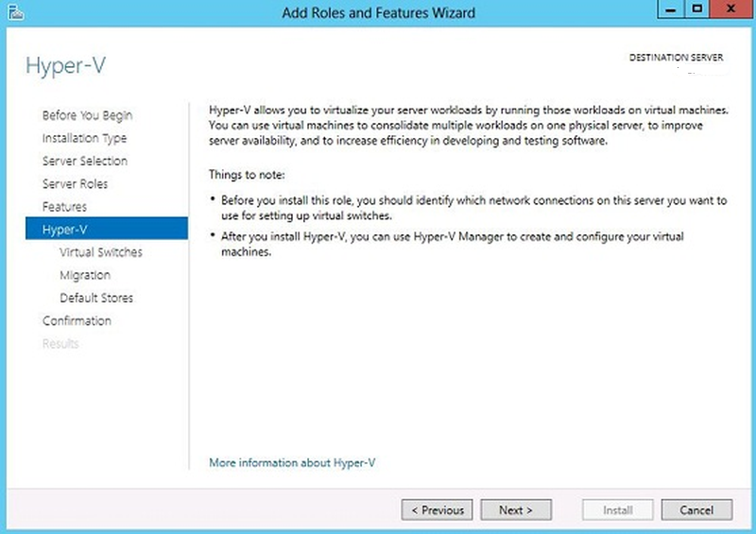Select the Hyper-V step in sidebar

(x=107, y=229)
